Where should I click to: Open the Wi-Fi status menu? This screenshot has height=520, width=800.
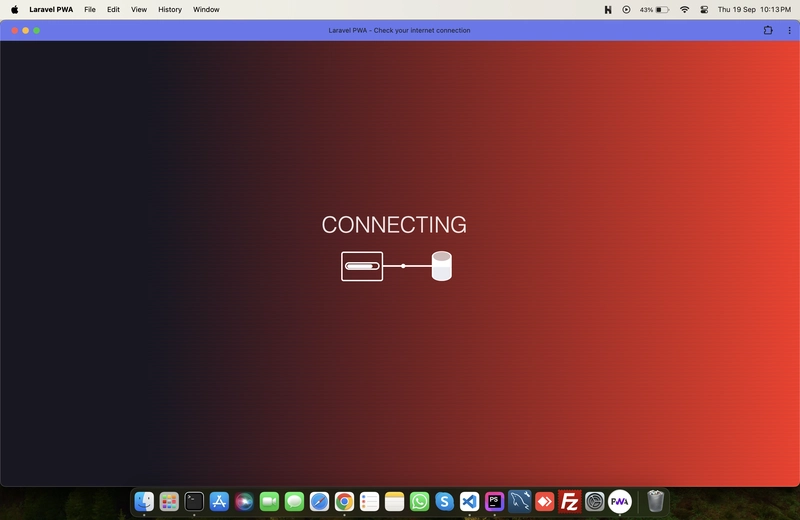(685, 9)
